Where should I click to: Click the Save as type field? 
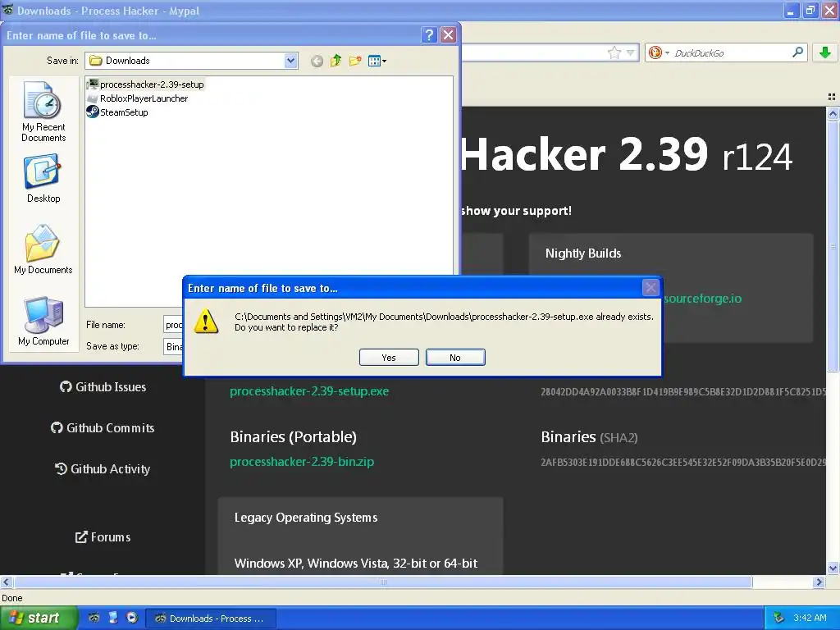point(173,347)
